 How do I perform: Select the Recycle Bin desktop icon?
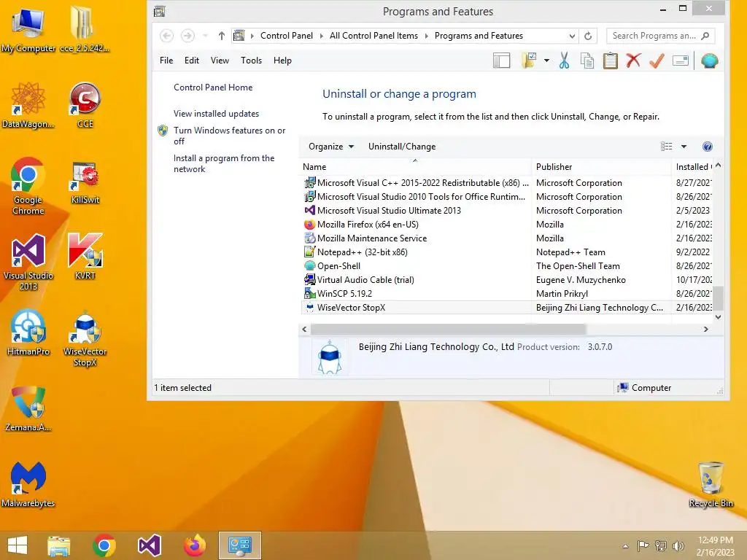coord(711,484)
